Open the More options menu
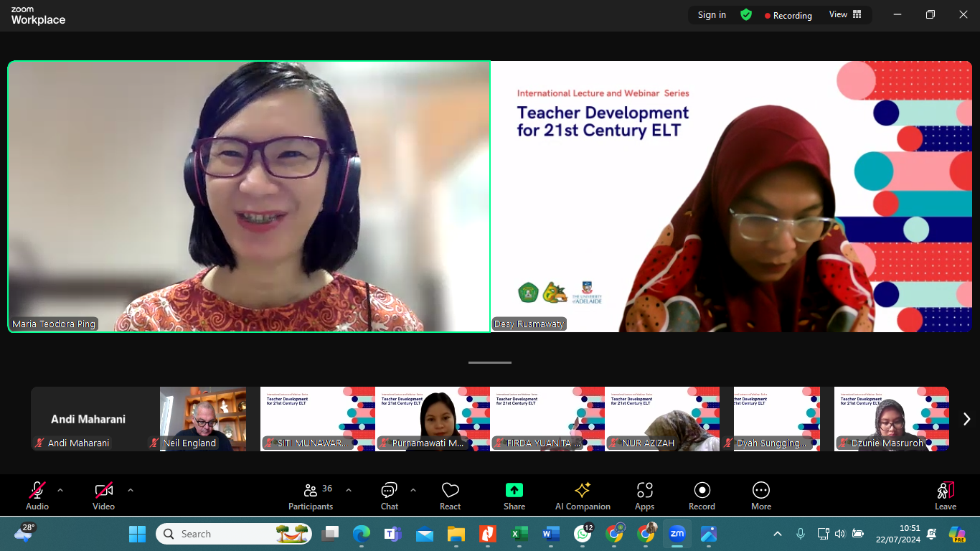Image resolution: width=980 pixels, height=551 pixels. coord(761,496)
